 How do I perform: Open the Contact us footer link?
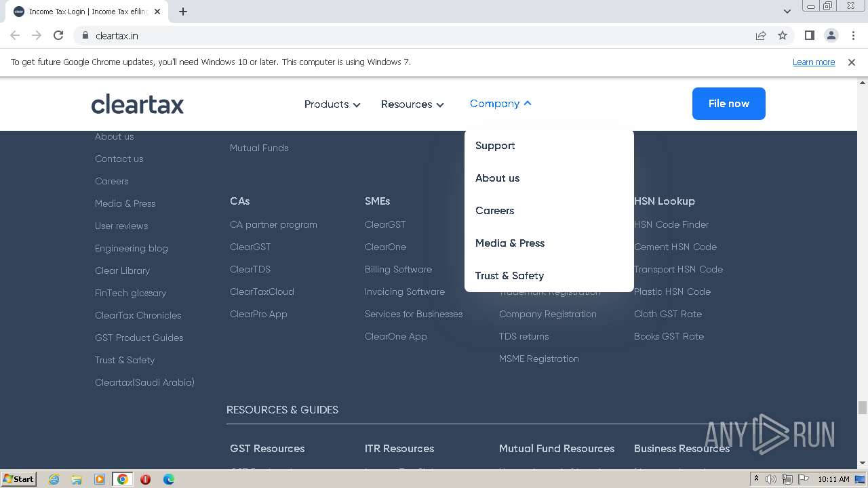pos(119,159)
